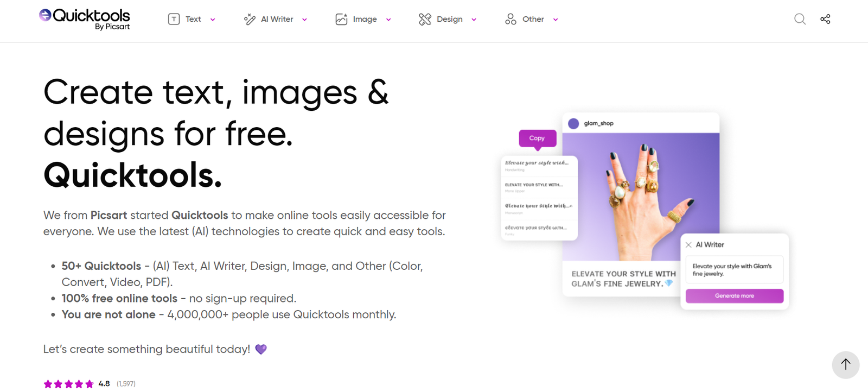Click the AI Writer prompt text box
The image size is (868, 391).
(x=734, y=270)
